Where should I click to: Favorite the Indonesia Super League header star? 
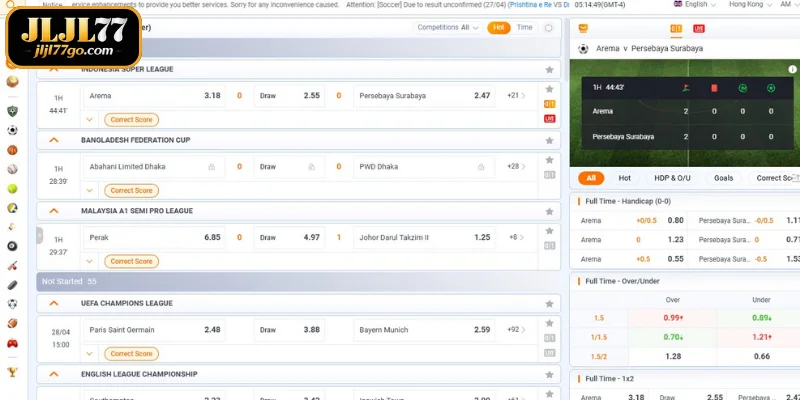tap(549, 69)
